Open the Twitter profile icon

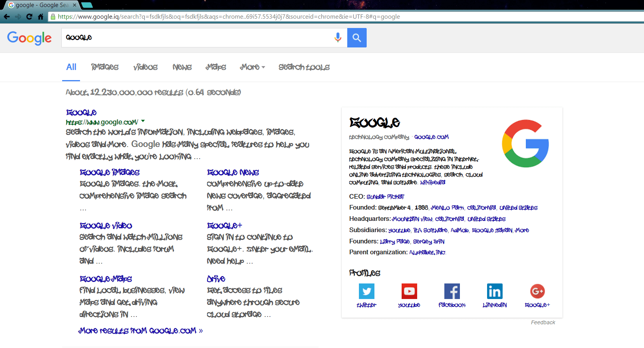[367, 291]
